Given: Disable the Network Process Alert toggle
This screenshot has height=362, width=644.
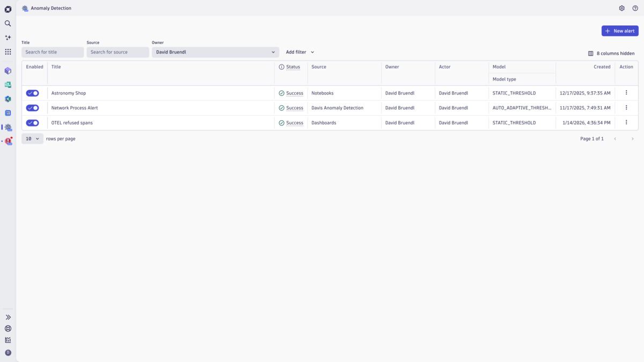Looking at the screenshot, I should coord(32,108).
